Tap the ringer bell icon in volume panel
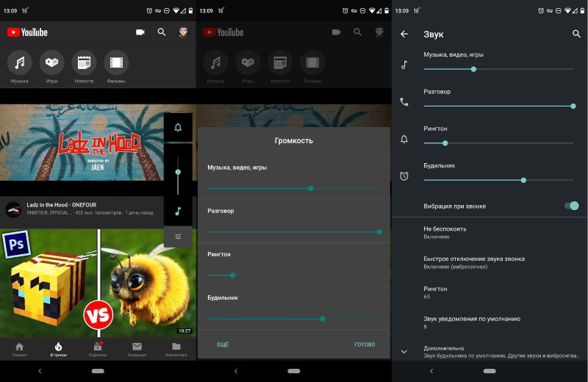588x382 pixels. click(x=178, y=128)
